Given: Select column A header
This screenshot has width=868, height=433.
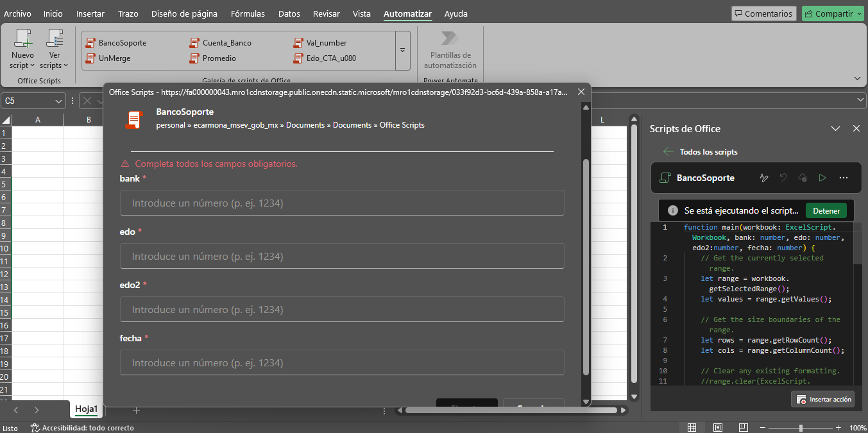Looking at the screenshot, I should pos(38,120).
